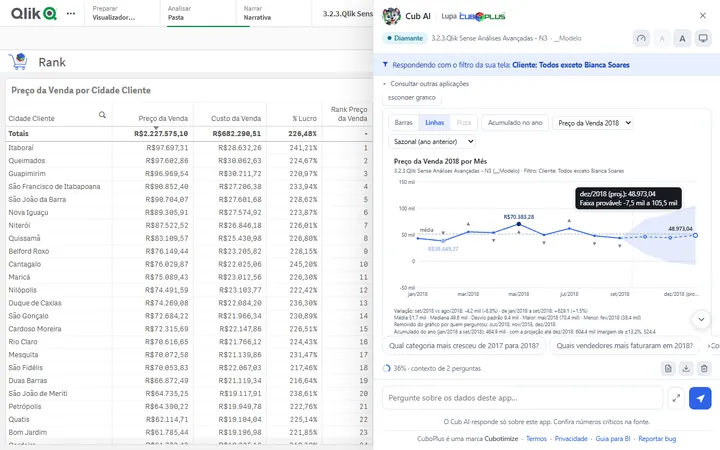
Task: Open the Qlik three-dots navigation menu
Action: pos(71,13)
